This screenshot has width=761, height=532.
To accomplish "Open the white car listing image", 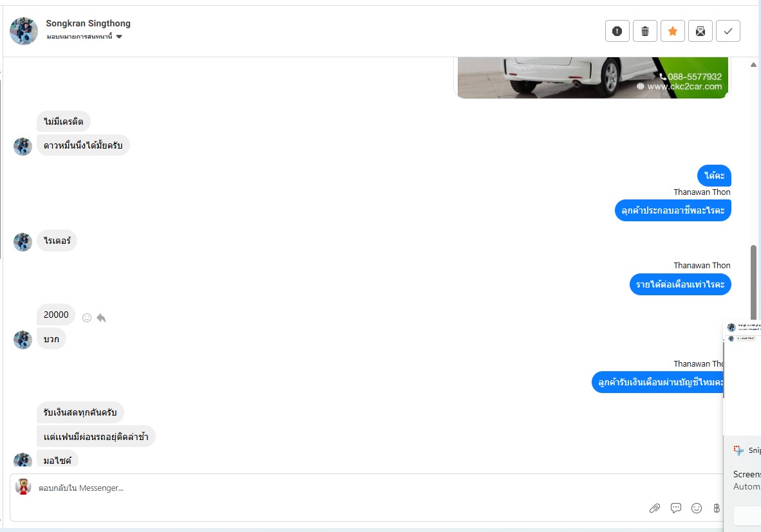I will [592, 78].
